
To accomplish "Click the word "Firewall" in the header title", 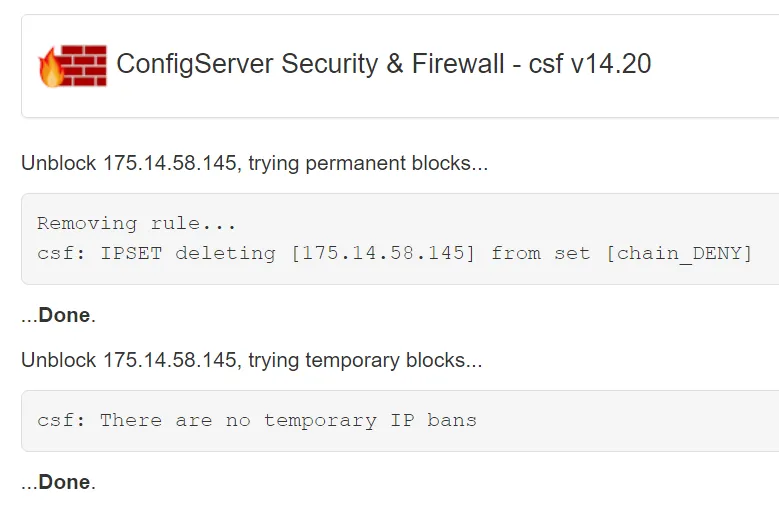I will click(x=459, y=64).
